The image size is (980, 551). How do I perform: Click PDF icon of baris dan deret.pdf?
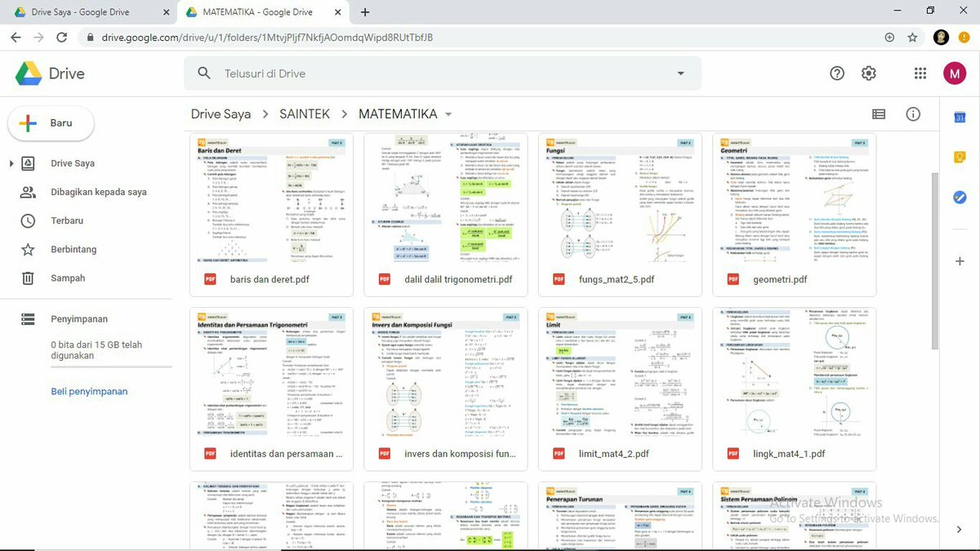(210, 280)
